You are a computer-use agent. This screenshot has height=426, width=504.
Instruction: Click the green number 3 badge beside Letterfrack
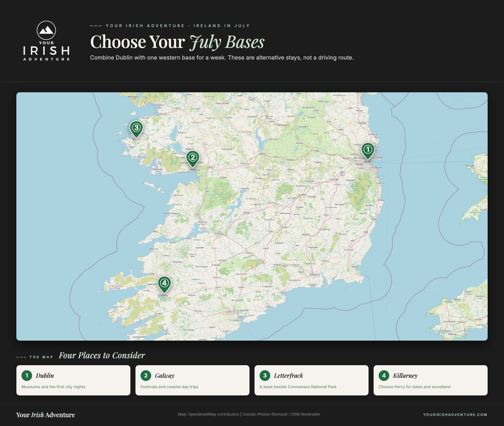[x=265, y=375]
